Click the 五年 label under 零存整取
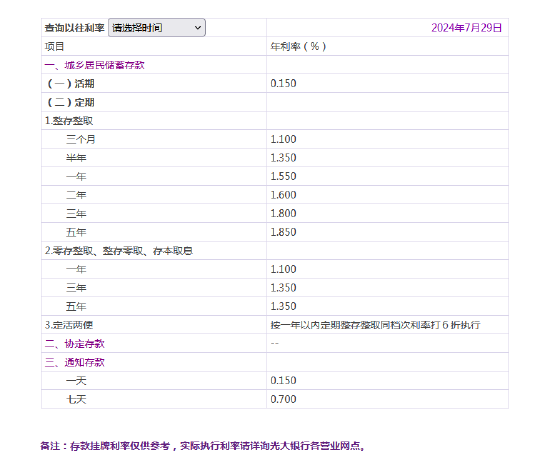The image size is (550, 470). [x=76, y=307]
